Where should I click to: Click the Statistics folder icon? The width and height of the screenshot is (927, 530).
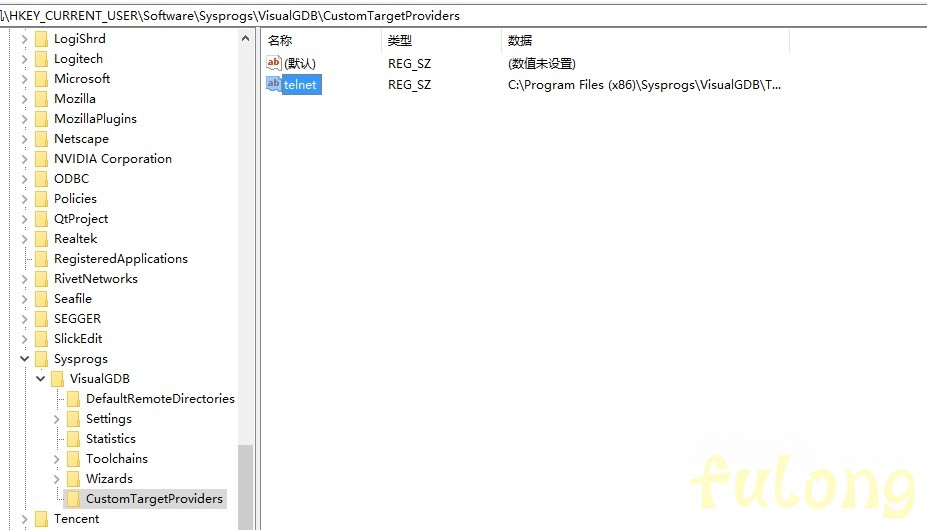[73, 439]
